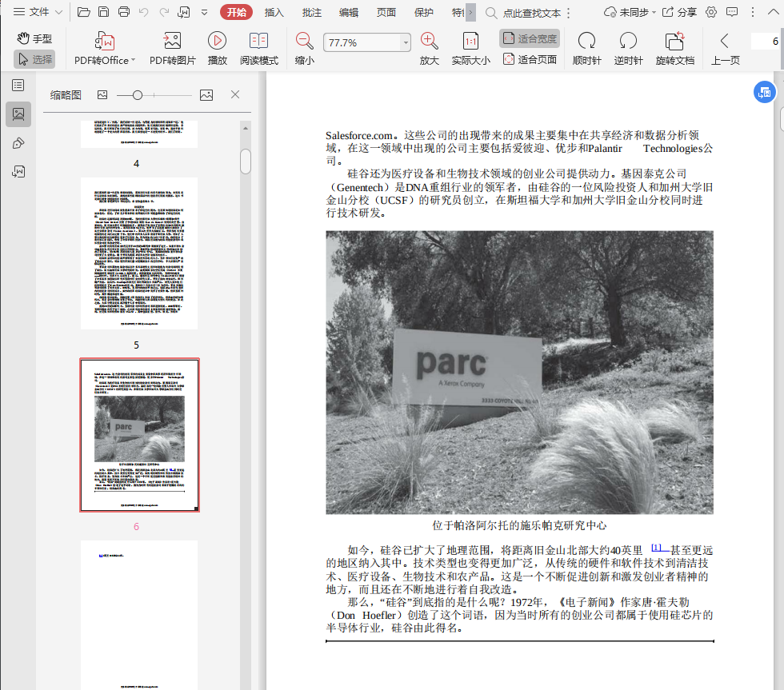This screenshot has width=784, height=690.
Task: Click the print icon in title bar
Action: [124, 12]
